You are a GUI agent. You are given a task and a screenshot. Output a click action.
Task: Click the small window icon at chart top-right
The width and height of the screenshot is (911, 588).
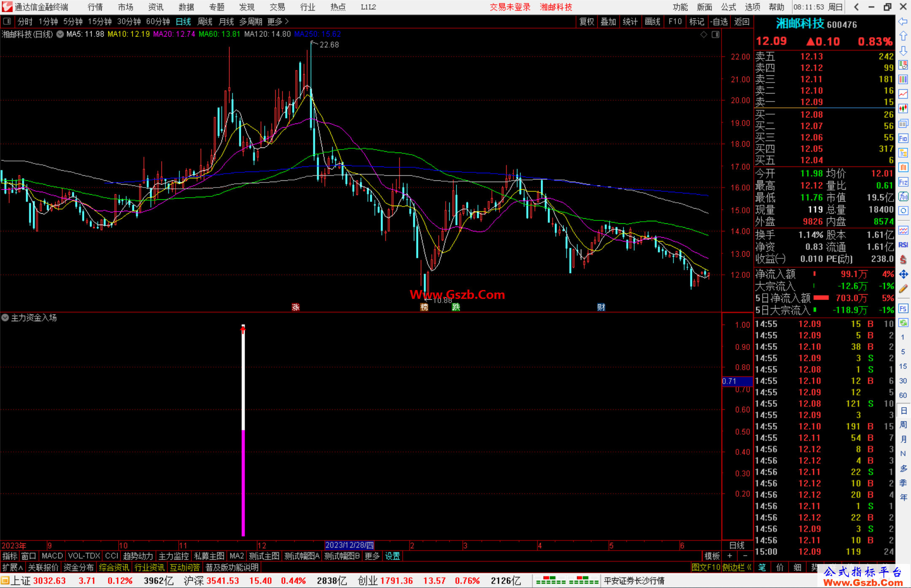click(x=715, y=35)
